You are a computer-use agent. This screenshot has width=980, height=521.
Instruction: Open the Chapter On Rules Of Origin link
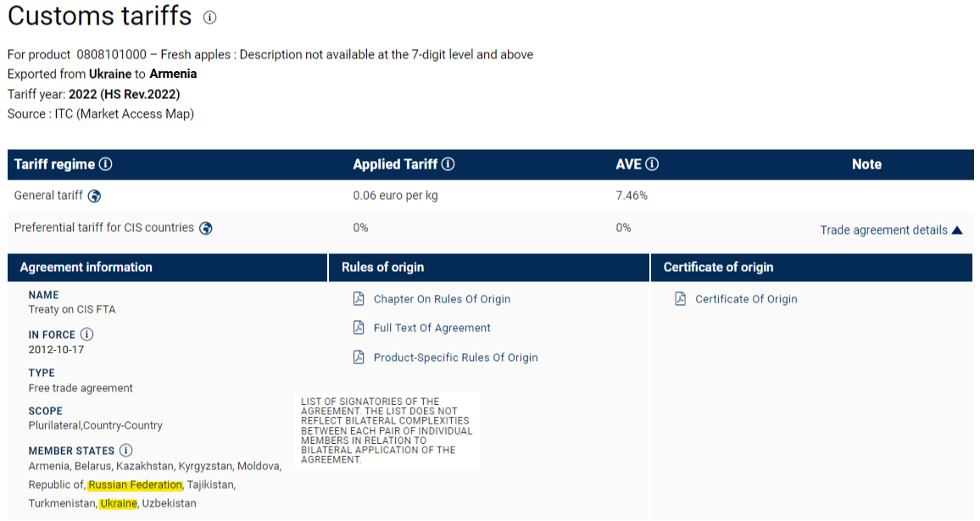click(x=442, y=299)
